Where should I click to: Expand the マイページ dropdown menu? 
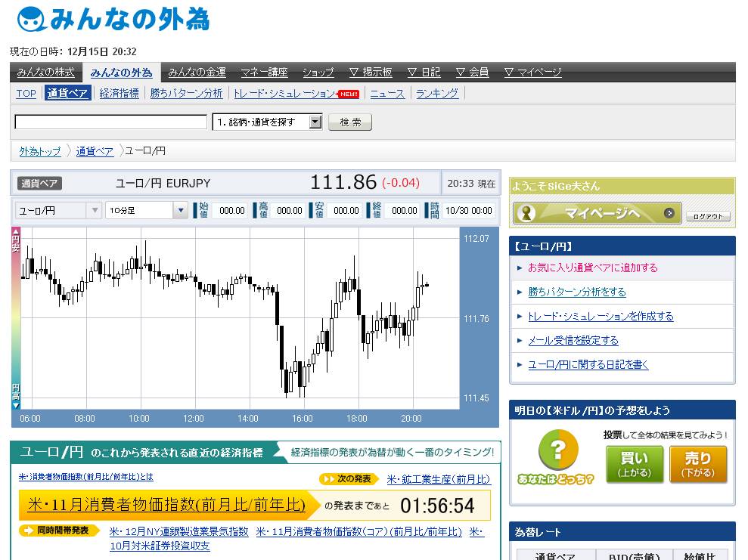coord(533,72)
